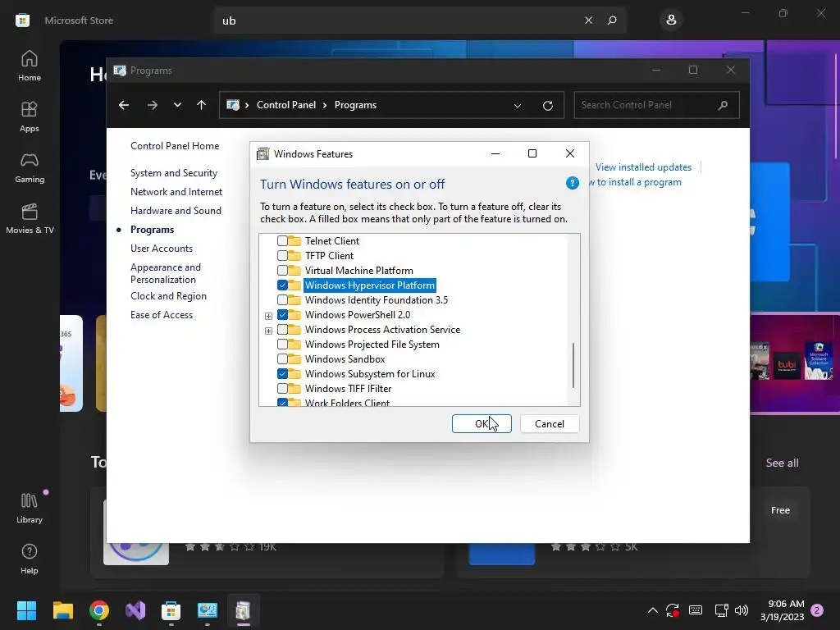The image size is (840, 630).
Task: Enable TFTP Client checkbox
Action: pos(282,256)
